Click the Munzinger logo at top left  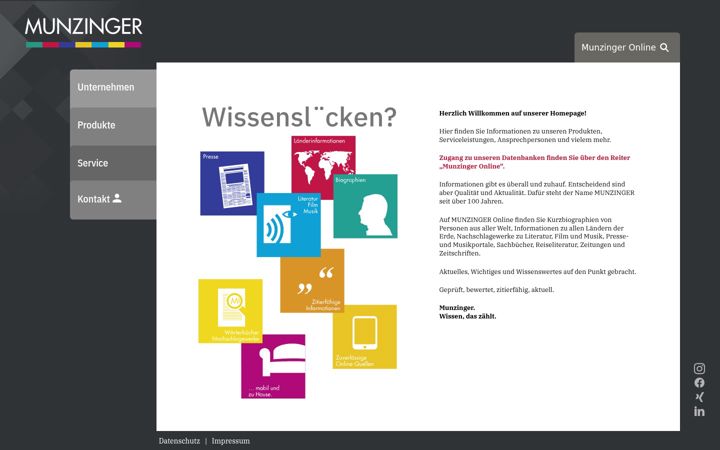pos(84,32)
